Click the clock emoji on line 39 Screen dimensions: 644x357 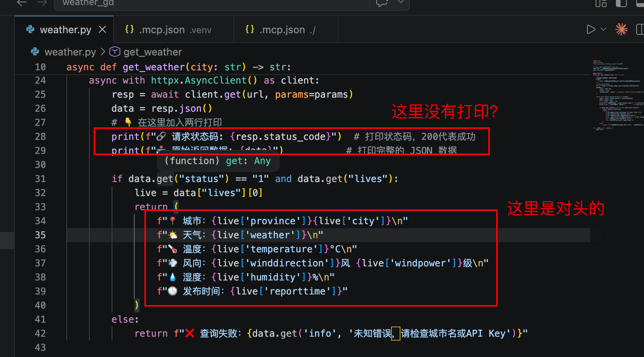173,291
